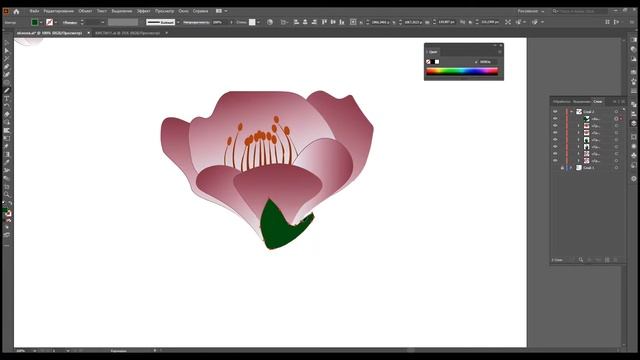This screenshot has width=640, height=360.
Task: Open the stroke weight dropdown
Action: click(x=103, y=22)
